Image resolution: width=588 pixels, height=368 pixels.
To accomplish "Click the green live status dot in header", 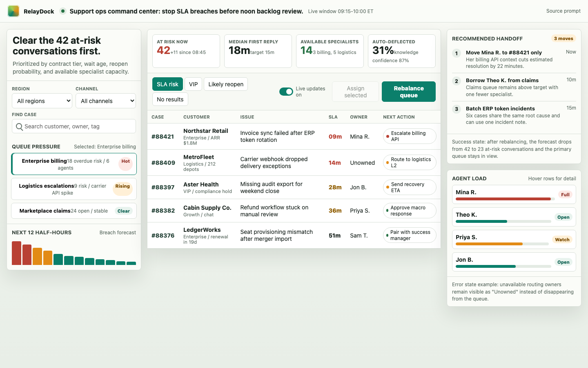I will pos(63,11).
